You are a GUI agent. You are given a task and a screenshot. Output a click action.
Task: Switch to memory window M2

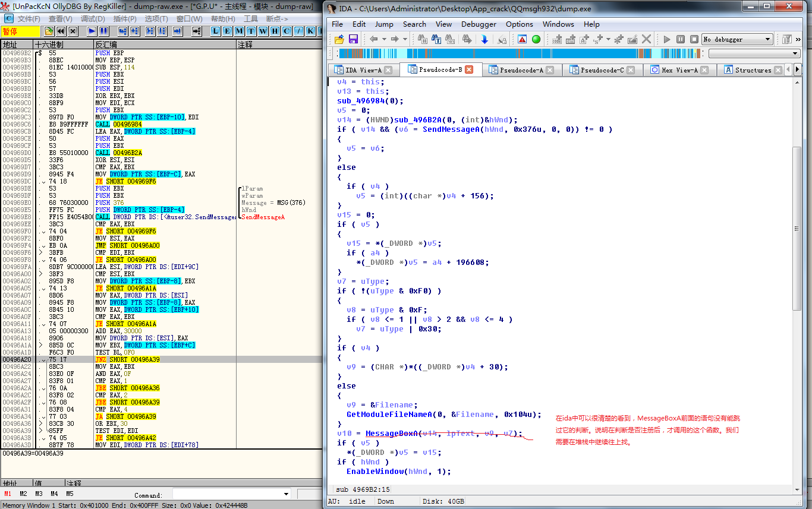23,494
